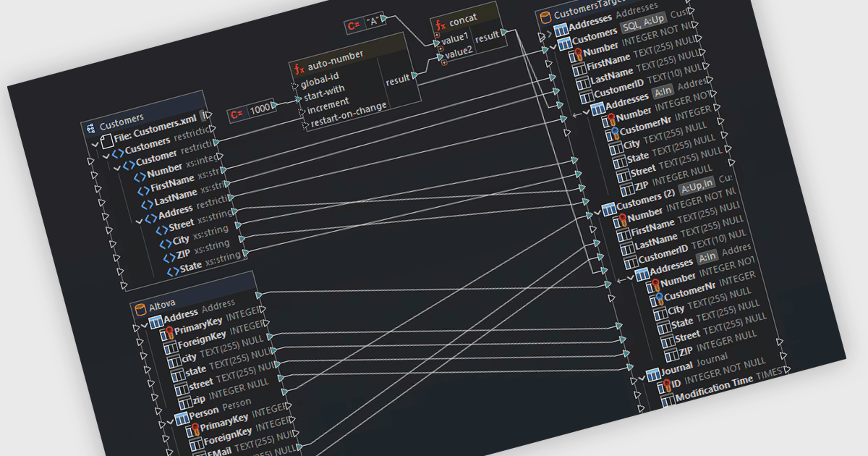Click the column icon beside Altova city
The height and width of the screenshot is (456, 868).
tap(173, 362)
